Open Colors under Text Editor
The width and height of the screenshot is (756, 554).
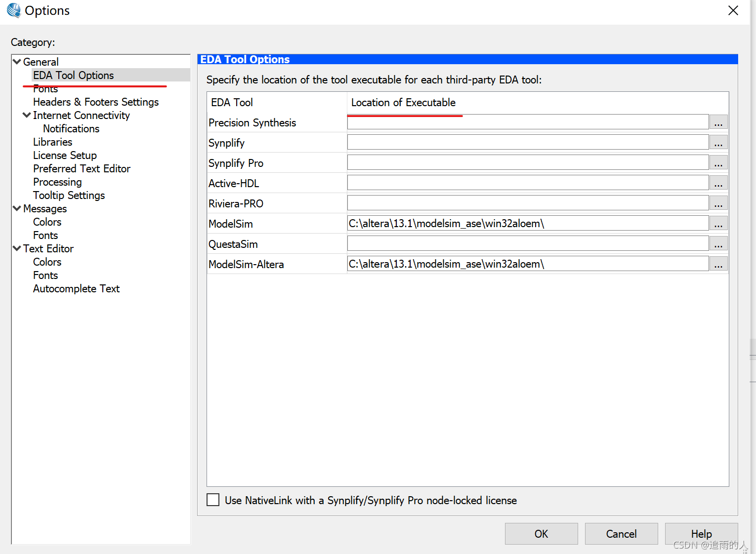tap(47, 262)
